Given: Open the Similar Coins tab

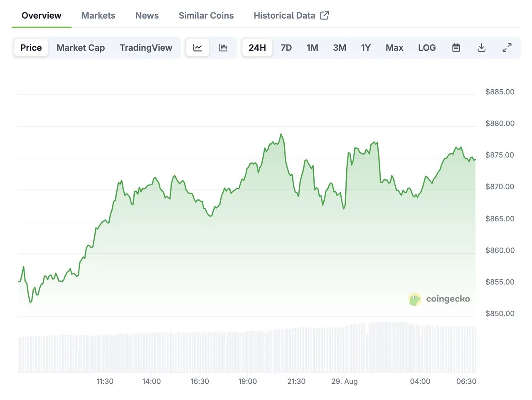Looking at the screenshot, I should coord(206,15).
